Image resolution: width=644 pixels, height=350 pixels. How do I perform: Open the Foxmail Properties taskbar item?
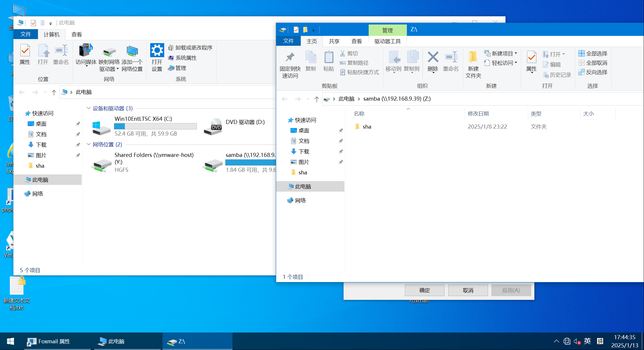54,341
